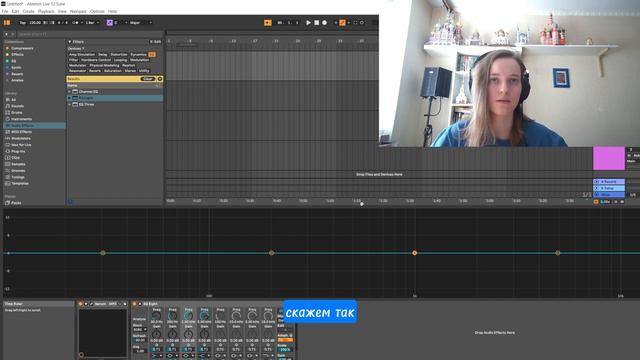
Task: Click the Plug-Ins icon in the Library
Action: click(7, 151)
